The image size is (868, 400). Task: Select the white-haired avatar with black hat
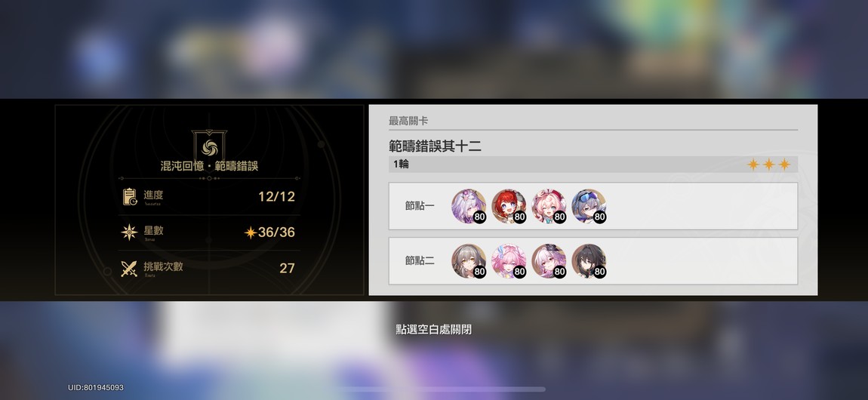[x=549, y=261]
